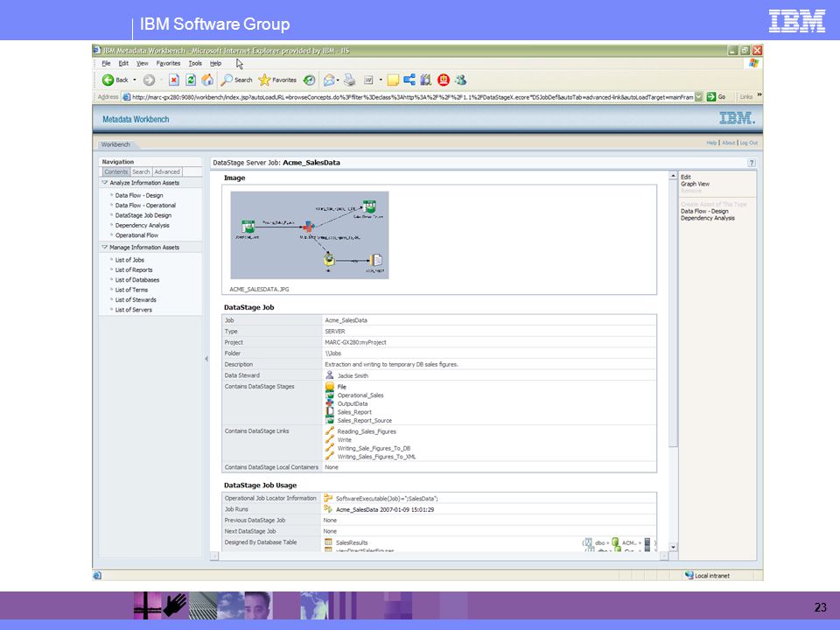Open Operational Flow navigation link
The height and width of the screenshot is (630, 840).
click(x=136, y=235)
